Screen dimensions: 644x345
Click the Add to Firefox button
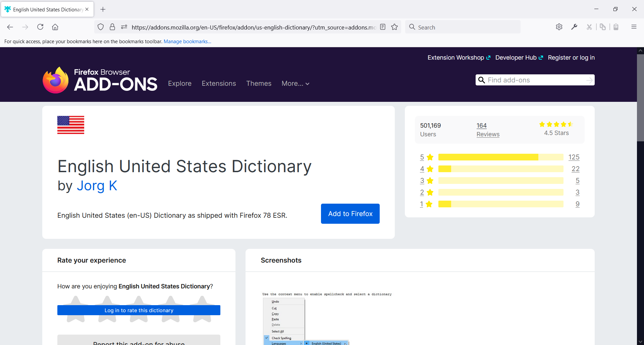pyautogui.click(x=350, y=214)
